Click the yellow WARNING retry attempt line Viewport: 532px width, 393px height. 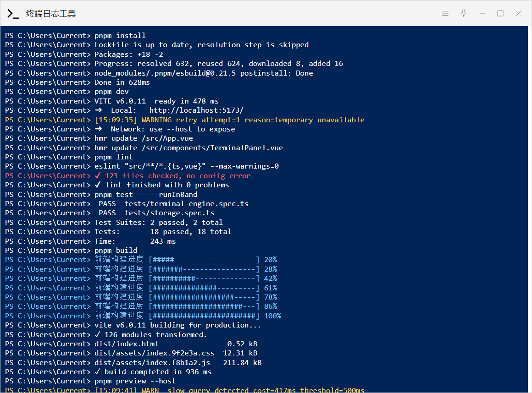(x=229, y=120)
